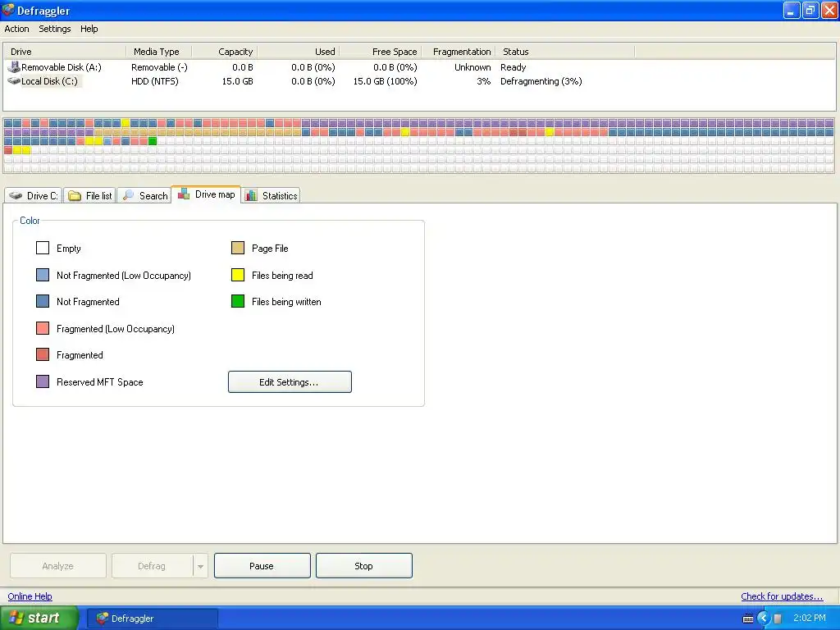Stop the defragmentation

(x=363, y=566)
